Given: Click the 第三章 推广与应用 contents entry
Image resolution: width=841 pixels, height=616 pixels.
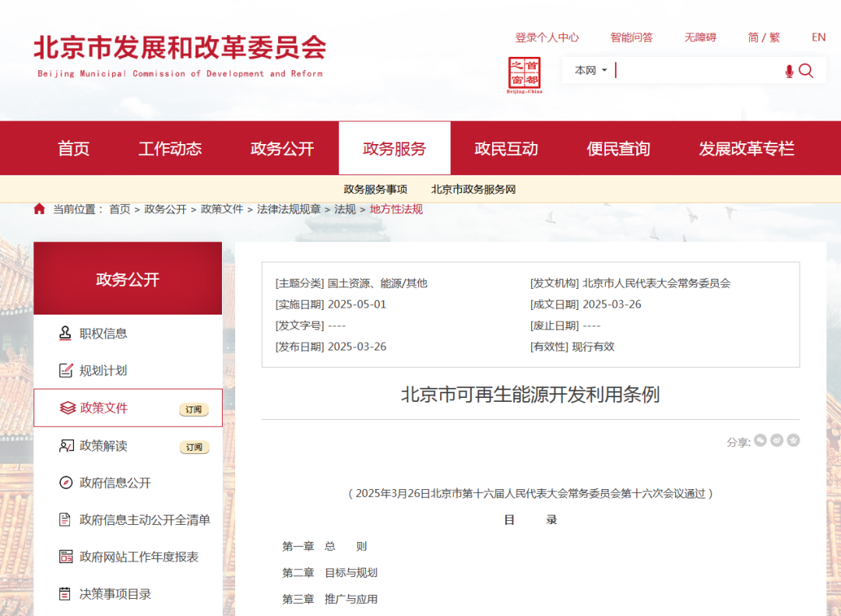Looking at the screenshot, I should (330, 599).
